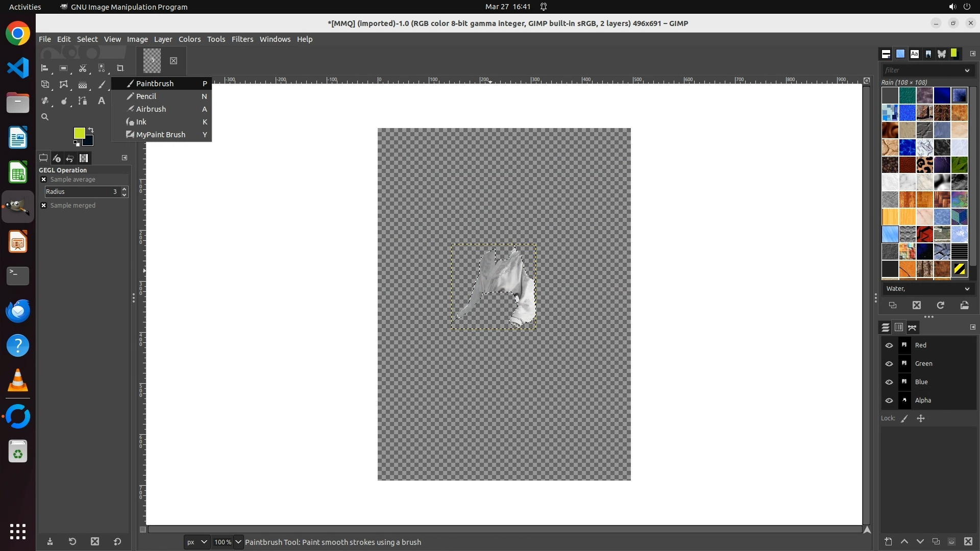The image size is (980, 551).
Task: Select the Zoom magnifier tool
Action: click(45, 117)
